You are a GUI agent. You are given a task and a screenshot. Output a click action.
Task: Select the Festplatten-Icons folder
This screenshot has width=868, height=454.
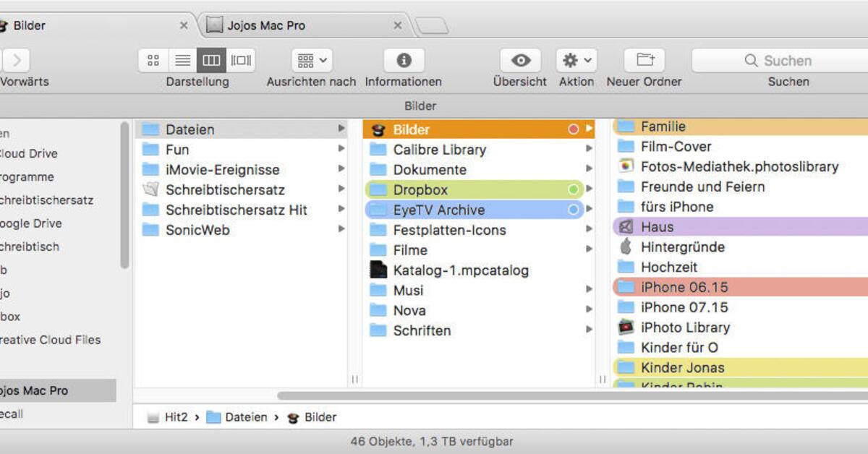click(479, 230)
